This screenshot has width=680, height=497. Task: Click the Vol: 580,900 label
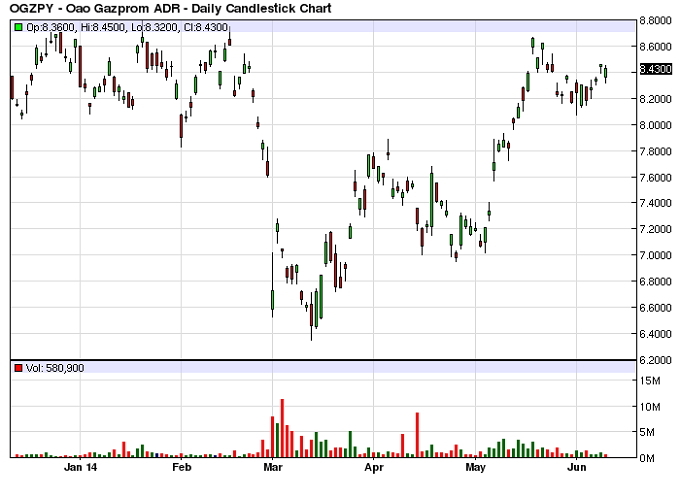tap(55, 368)
